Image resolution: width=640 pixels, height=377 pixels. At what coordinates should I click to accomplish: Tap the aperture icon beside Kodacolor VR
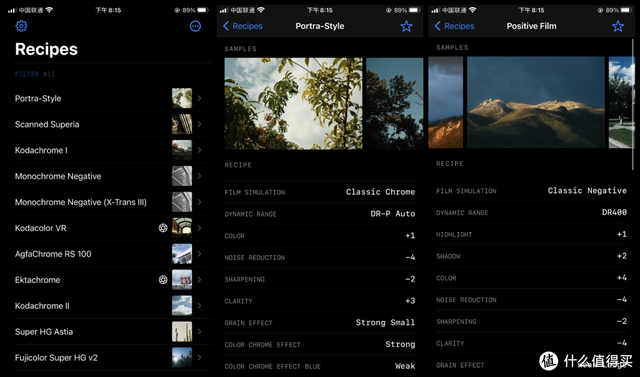(x=163, y=228)
